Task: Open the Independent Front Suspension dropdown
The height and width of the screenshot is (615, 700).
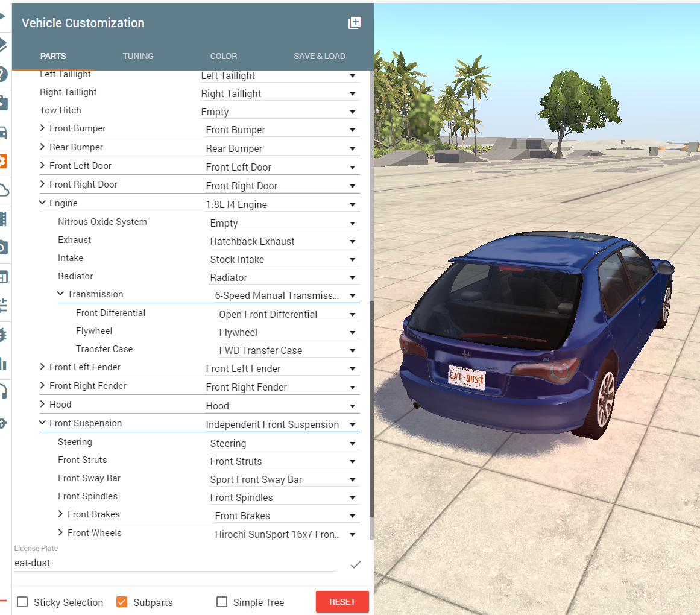Action: click(x=282, y=424)
